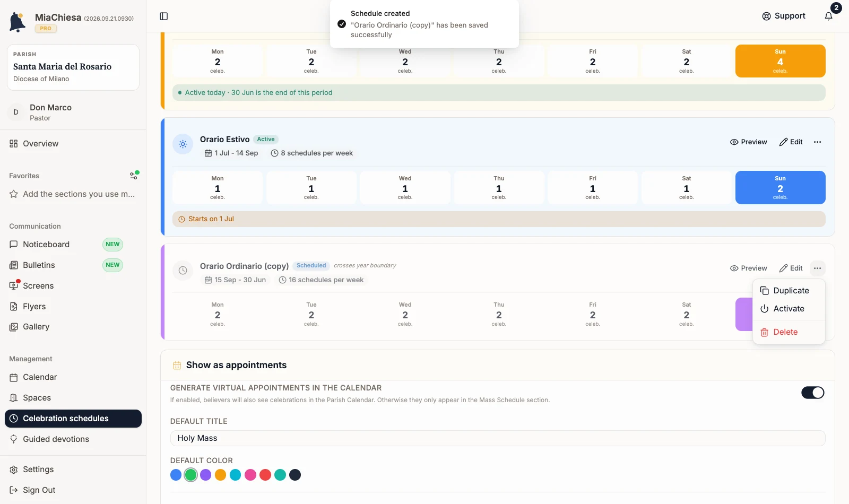Viewport: 849px width, 504px height.
Task: Select the teal default color
Action: pos(280,475)
